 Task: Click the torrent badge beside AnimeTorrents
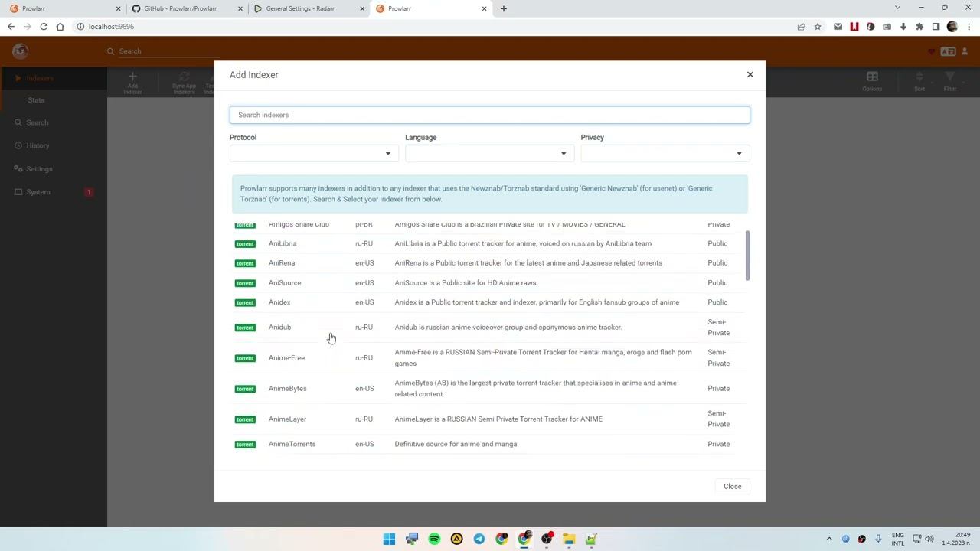click(x=245, y=445)
